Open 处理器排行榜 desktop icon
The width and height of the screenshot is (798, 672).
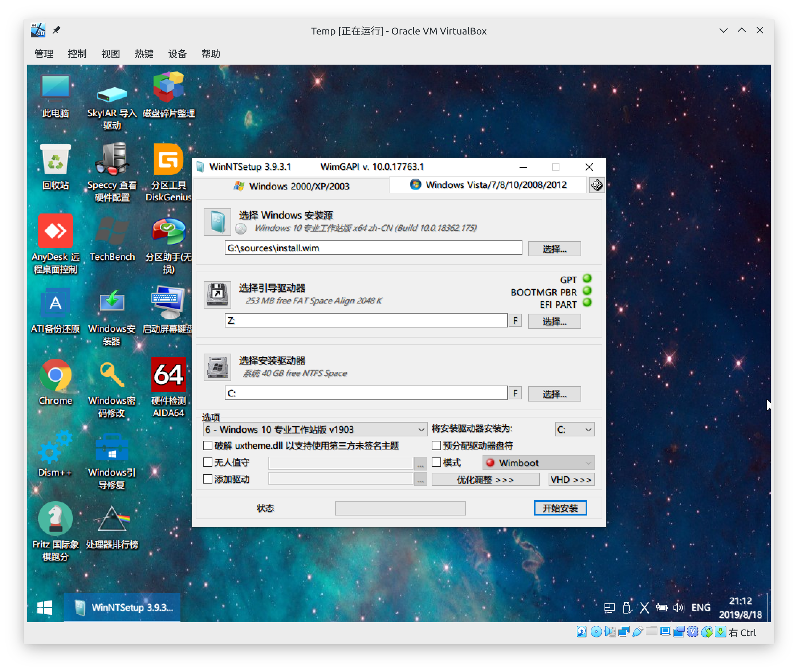point(111,527)
